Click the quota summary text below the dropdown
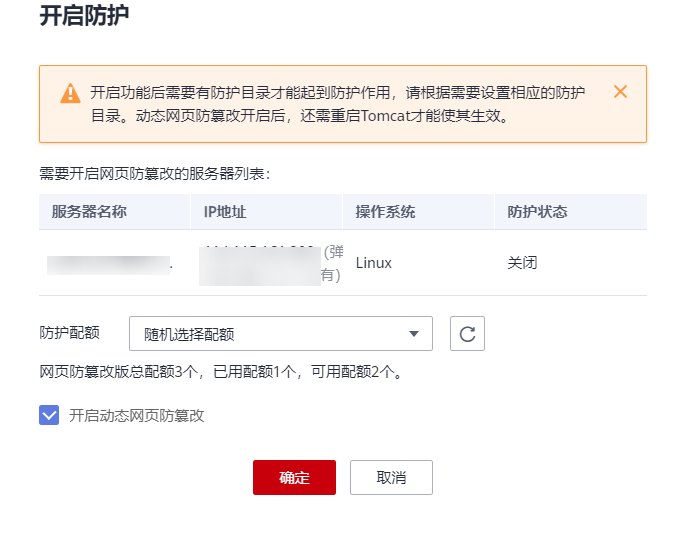 220,373
